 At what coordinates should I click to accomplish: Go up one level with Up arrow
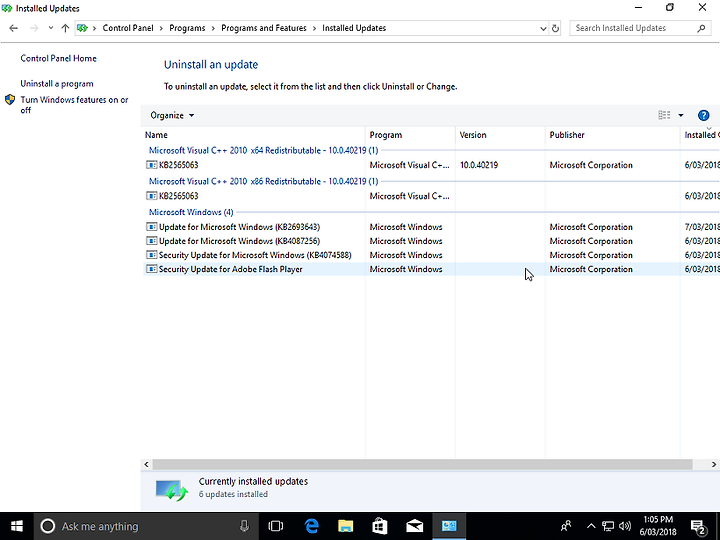pos(65,28)
